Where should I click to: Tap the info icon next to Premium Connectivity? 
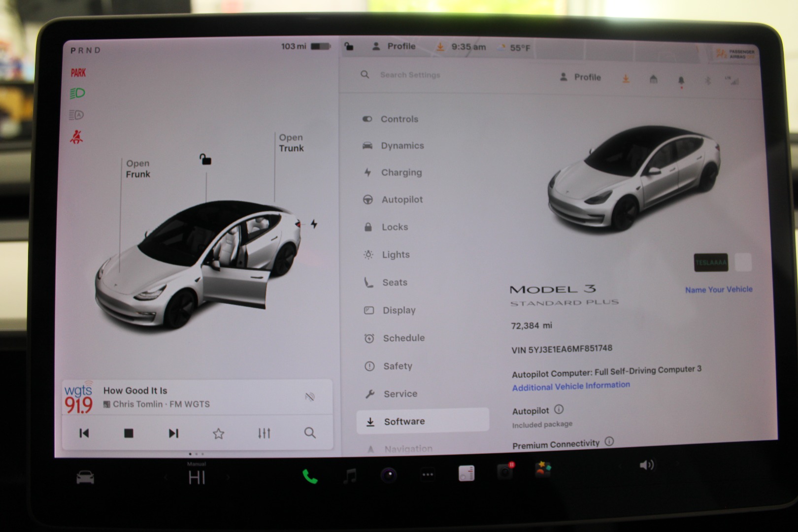coord(609,441)
